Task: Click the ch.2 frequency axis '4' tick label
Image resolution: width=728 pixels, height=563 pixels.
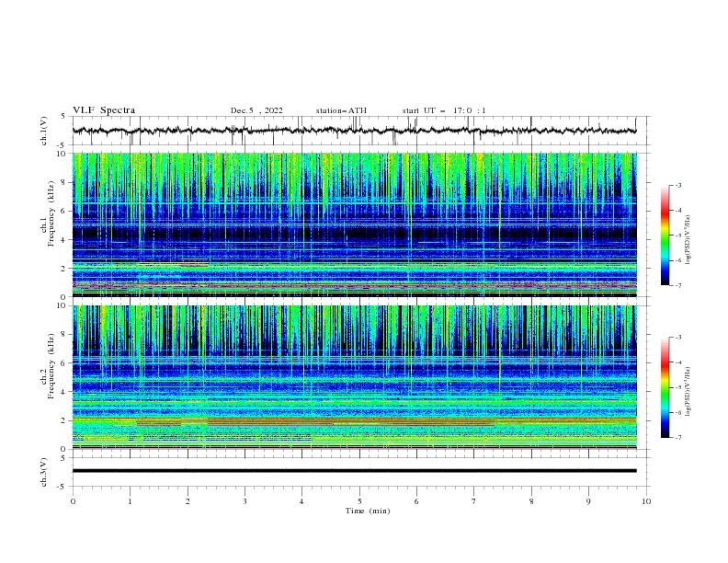Action: pyautogui.click(x=65, y=392)
